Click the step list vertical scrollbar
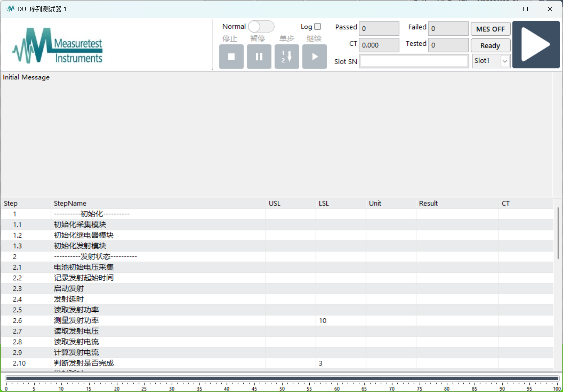This screenshot has width=563, height=392. point(558,233)
